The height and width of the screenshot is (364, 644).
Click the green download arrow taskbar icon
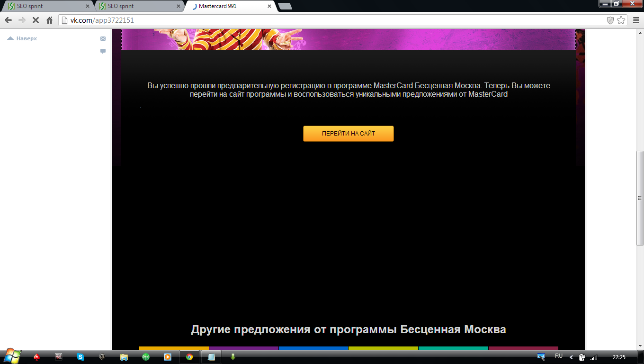tap(233, 357)
